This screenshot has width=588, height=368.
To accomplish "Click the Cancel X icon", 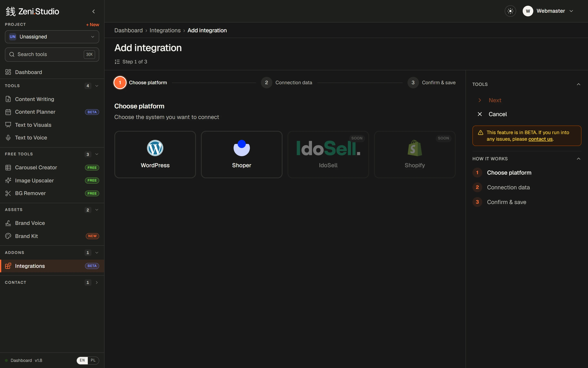I will 480,114.
